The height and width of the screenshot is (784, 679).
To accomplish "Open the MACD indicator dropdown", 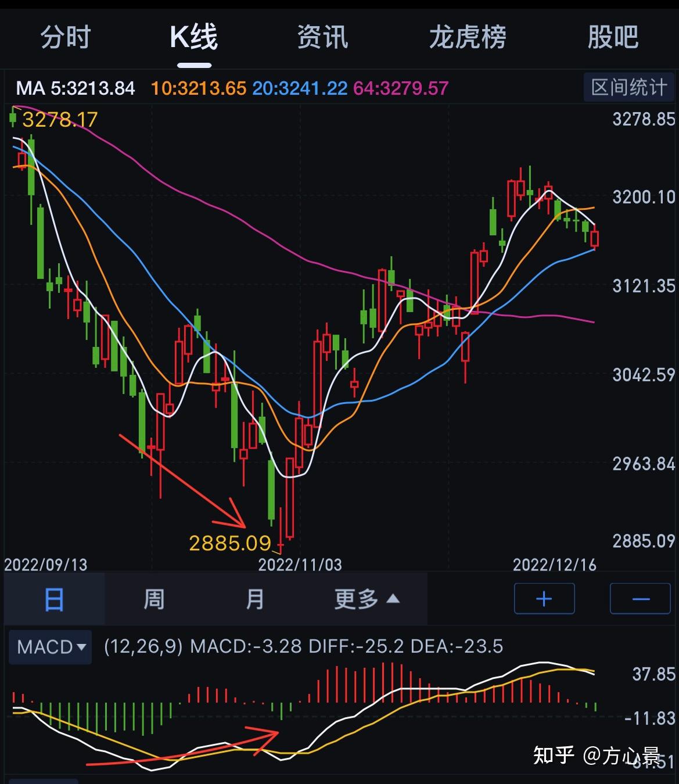I will coord(50,647).
